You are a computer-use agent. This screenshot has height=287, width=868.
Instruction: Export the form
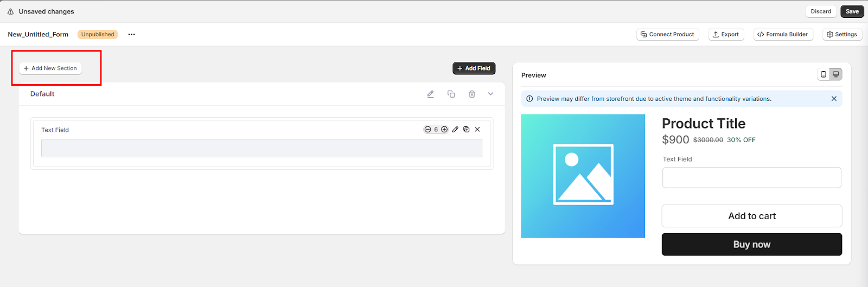coord(726,34)
